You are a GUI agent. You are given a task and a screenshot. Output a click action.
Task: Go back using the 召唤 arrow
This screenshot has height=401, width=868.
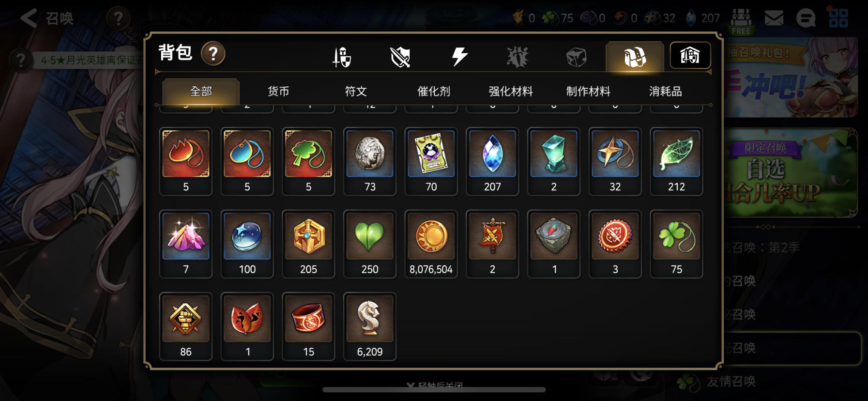click(x=46, y=18)
